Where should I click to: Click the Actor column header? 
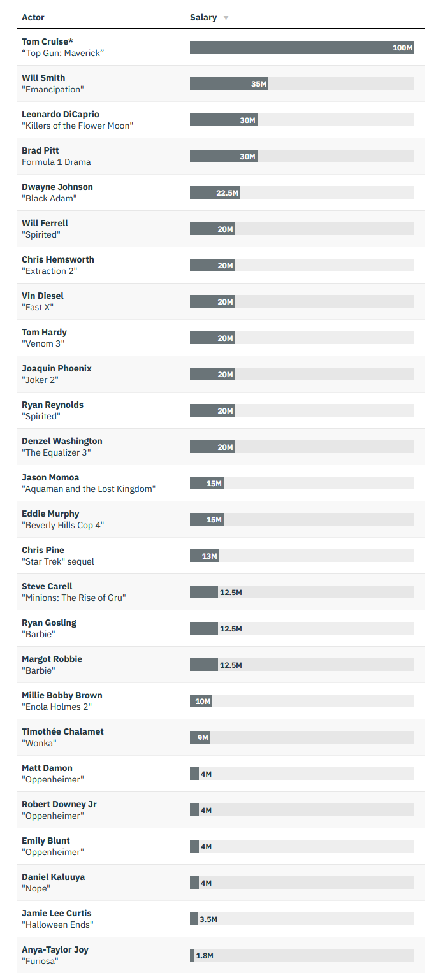pos(33,17)
